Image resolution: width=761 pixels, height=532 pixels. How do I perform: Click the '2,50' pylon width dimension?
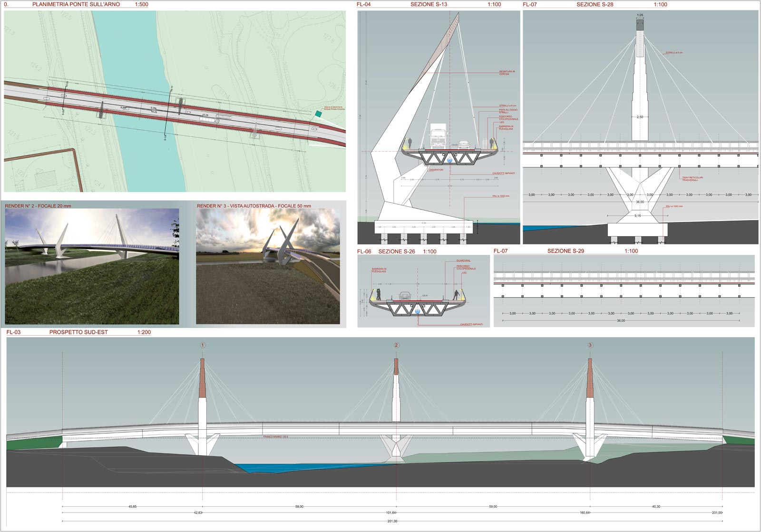coord(640,117)
